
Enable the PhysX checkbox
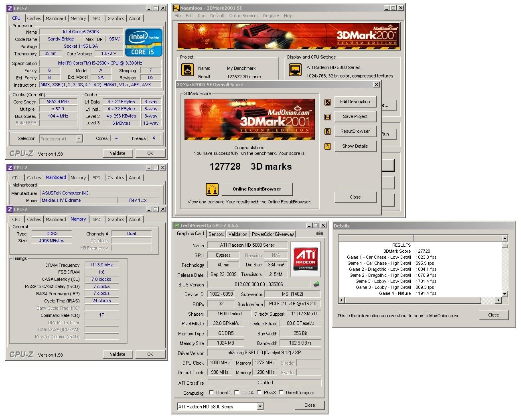(259, 393)
